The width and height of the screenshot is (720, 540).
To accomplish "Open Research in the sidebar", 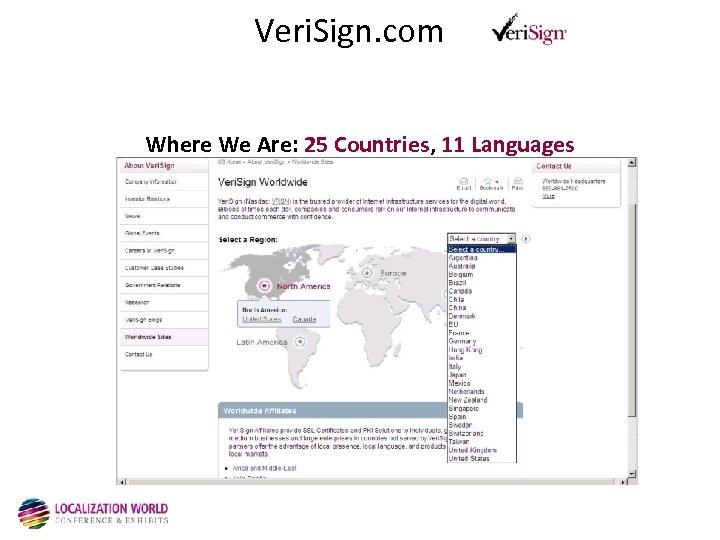I will (137, 302).
